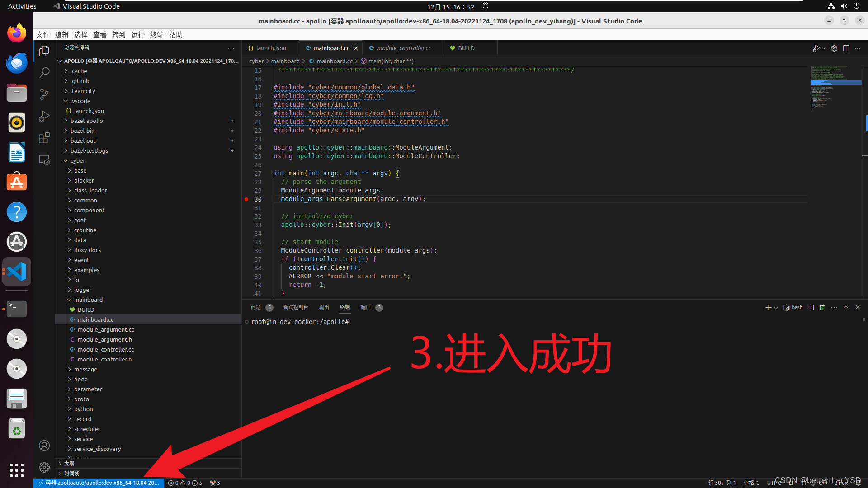Open editor More Actions ellipsis
Screen dimensions: 868x488
pos(858,48)
